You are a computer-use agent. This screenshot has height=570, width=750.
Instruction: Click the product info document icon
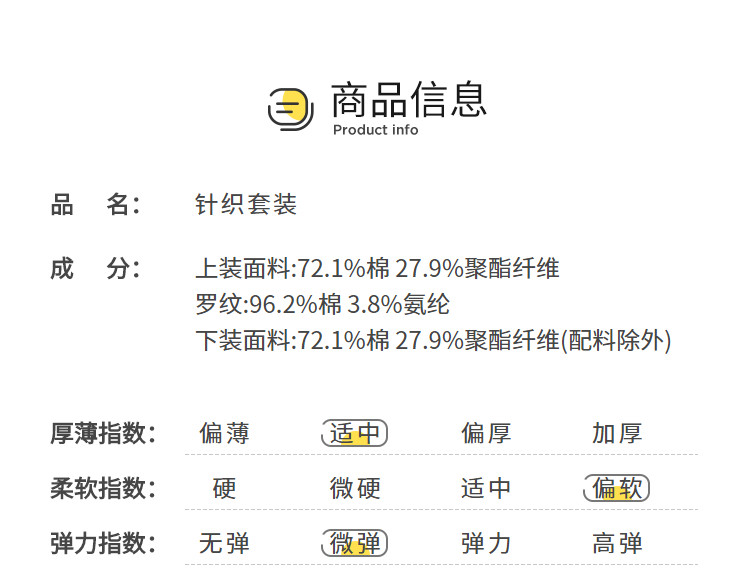click(x=291, y=108)
